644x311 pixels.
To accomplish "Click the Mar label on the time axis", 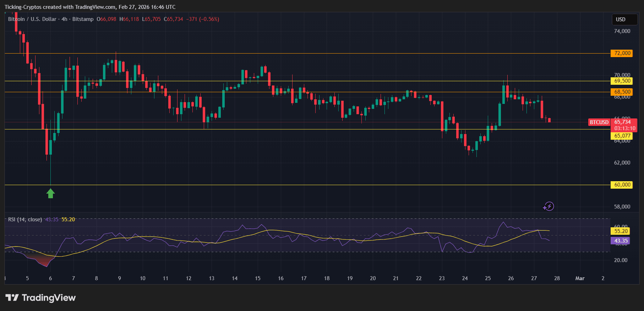I will point(580,278).
